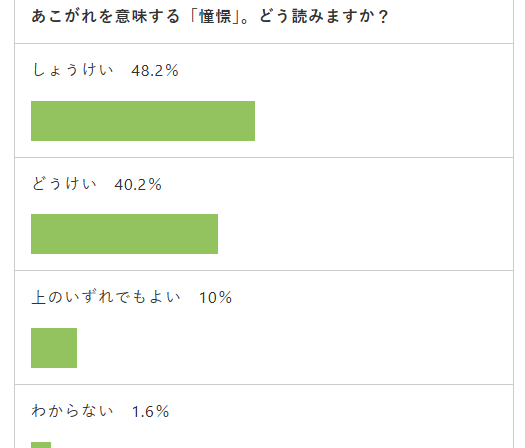
Task: Click the しょうけい answer label
Action: (x=73, y=70)
